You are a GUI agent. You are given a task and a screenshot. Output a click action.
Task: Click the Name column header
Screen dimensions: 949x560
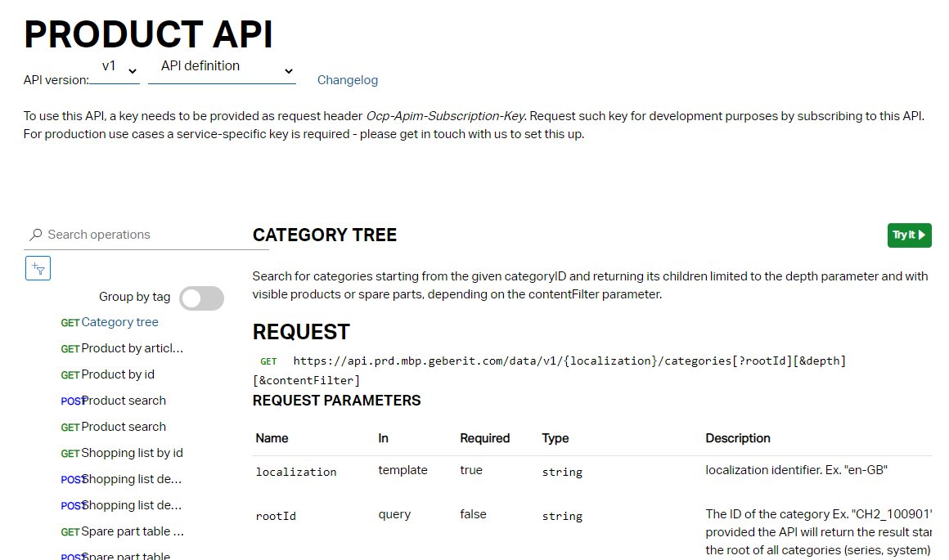tap(272, 438)
